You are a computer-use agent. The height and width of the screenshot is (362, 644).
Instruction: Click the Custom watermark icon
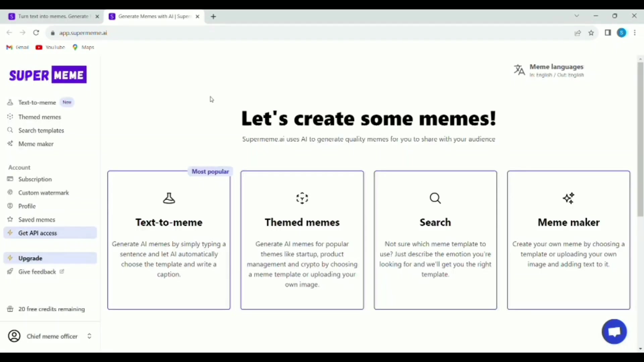point(10,192)
